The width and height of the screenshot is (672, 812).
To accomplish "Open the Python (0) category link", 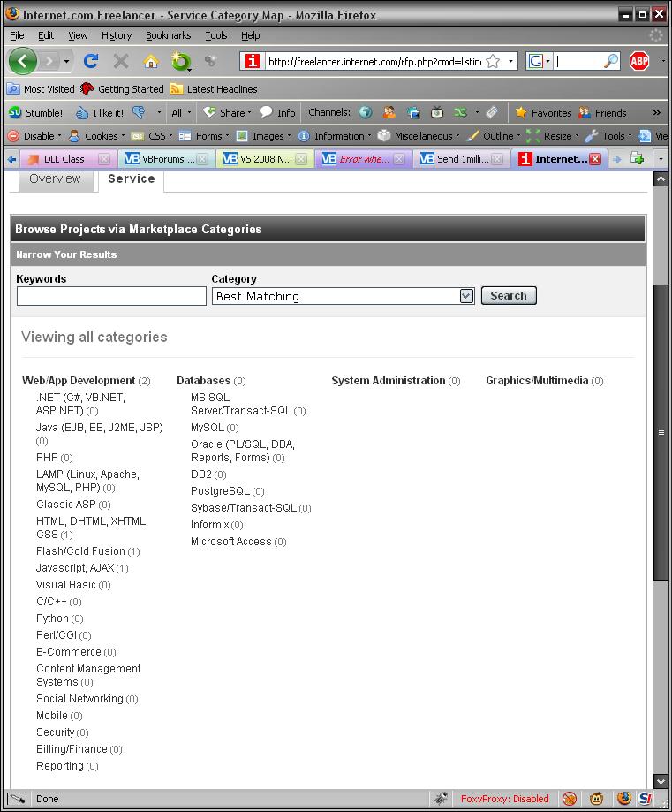I will [x=59, y=618].
